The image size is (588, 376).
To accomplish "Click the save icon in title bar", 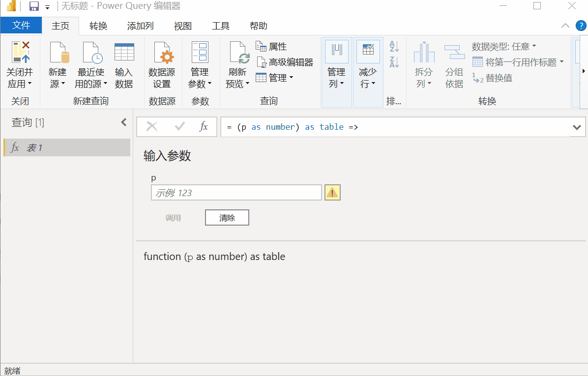I will click(x=34, y=6).
